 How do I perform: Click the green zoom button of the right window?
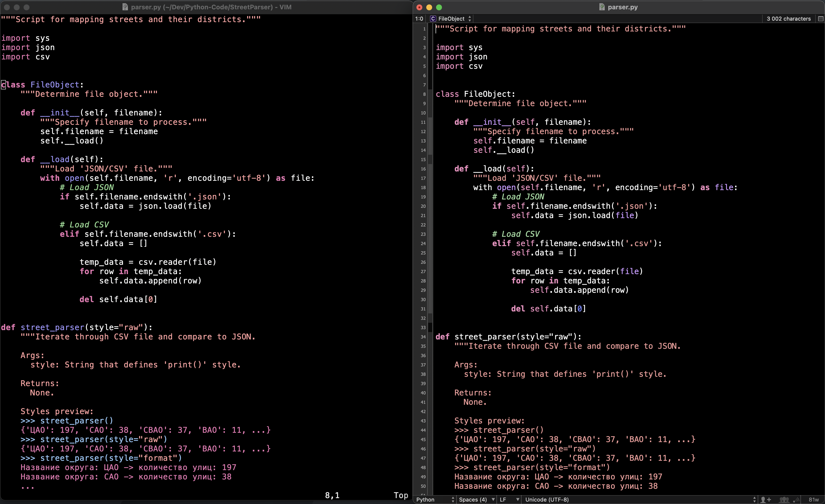click(439, 7)
